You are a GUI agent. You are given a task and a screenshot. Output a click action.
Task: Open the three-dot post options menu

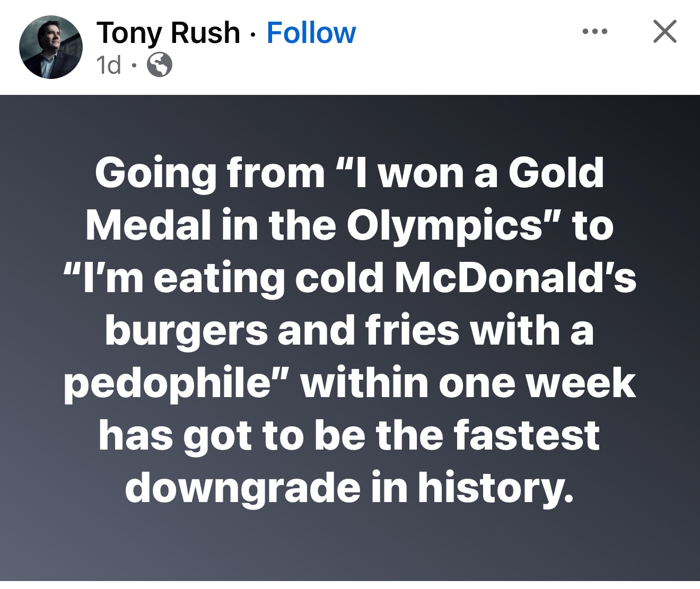594,32
